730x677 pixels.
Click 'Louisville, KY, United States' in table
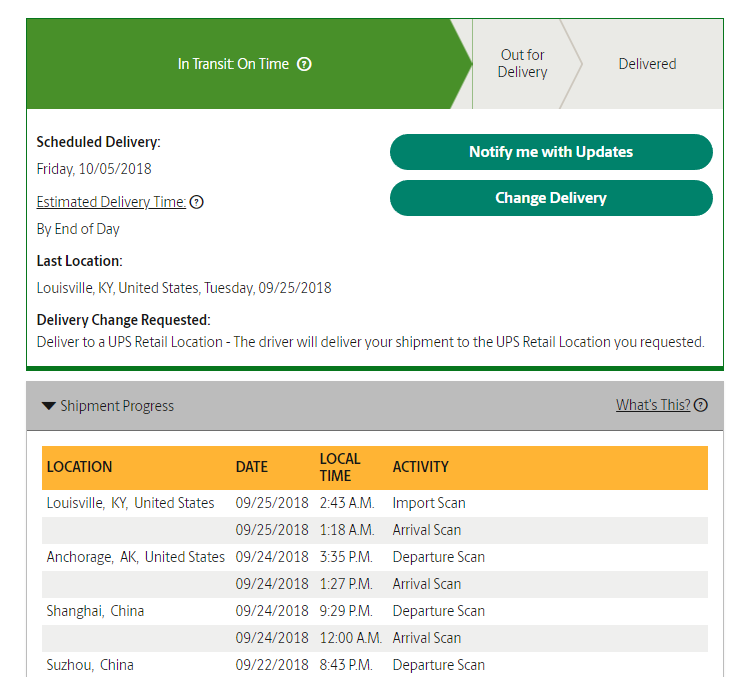pos(130,503)
